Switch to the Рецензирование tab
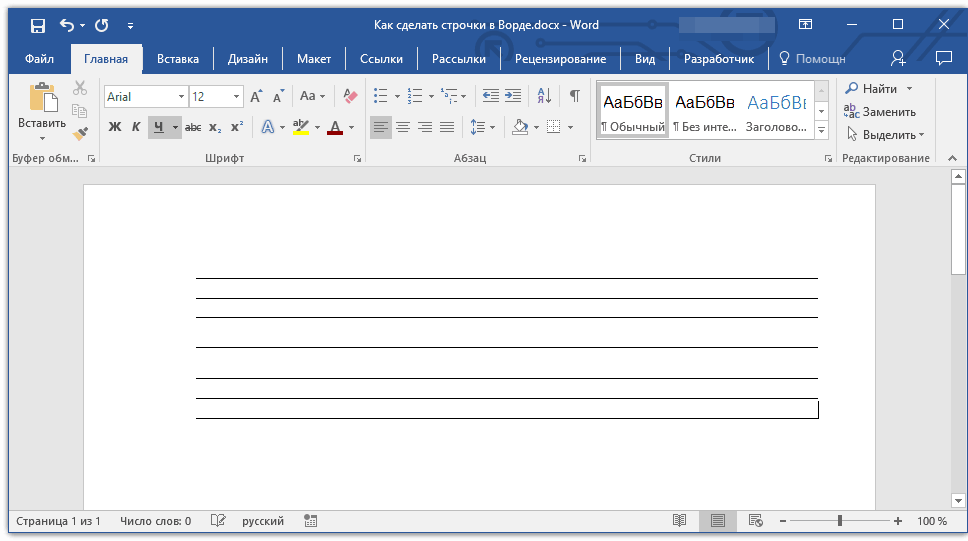 point(561,59)
